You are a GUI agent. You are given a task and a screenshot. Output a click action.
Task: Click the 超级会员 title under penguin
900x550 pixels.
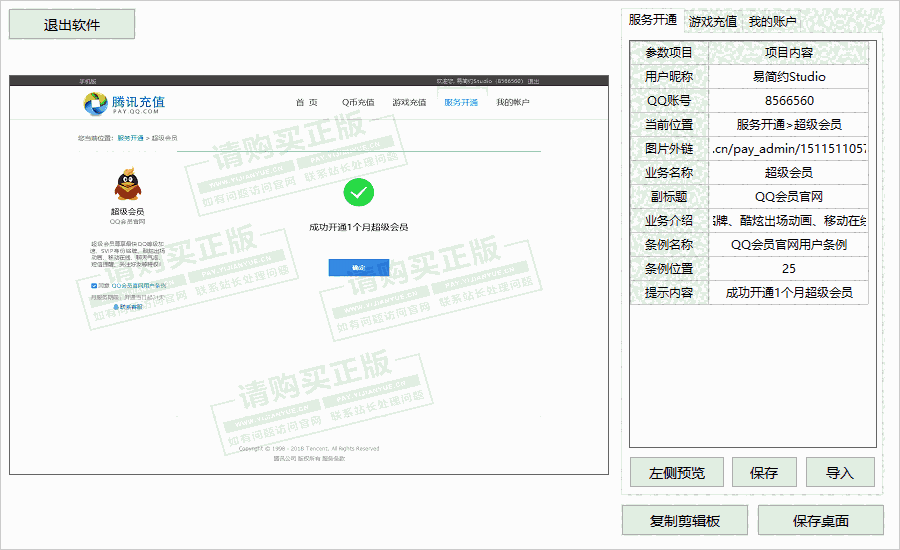click(127, 212)
